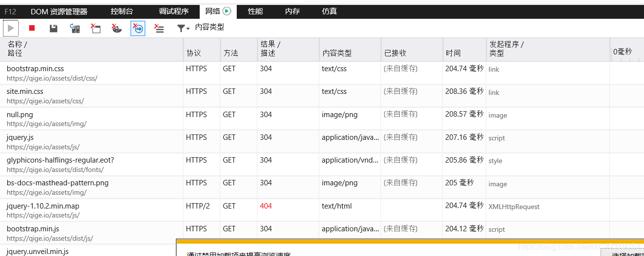Switch to the 性能 tab
The image size is (644, 256).
(x=256, y=11)
